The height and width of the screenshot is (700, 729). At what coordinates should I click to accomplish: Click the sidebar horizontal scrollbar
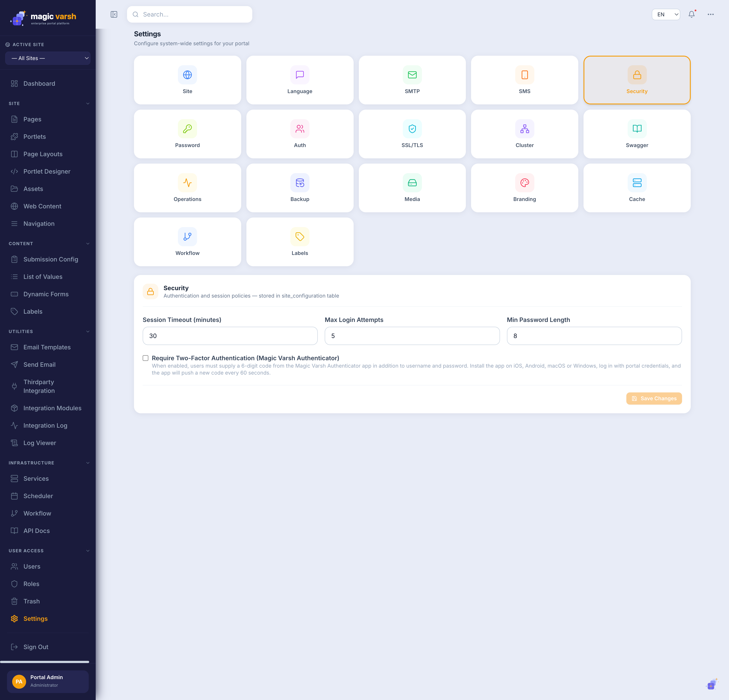pos(45,662)
